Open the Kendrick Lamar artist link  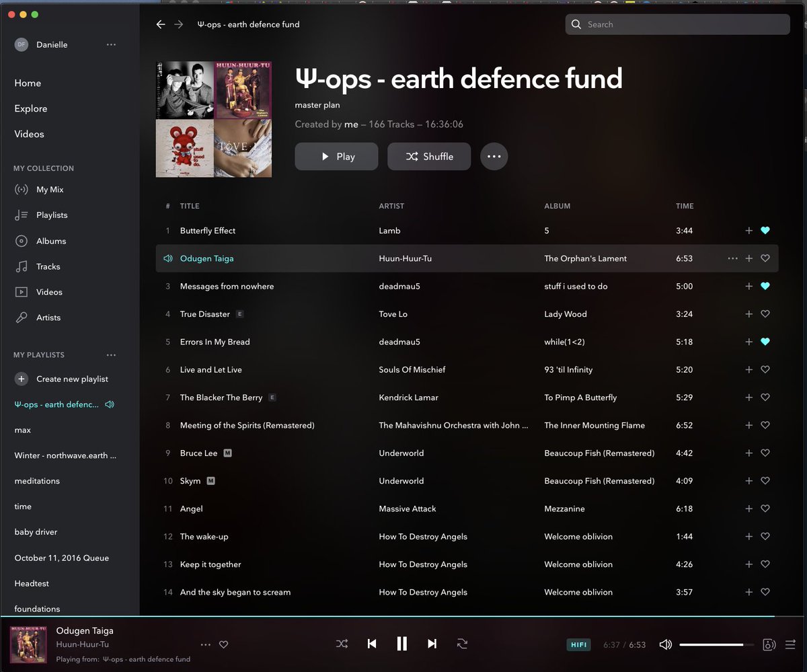click(x=408, y=398)
